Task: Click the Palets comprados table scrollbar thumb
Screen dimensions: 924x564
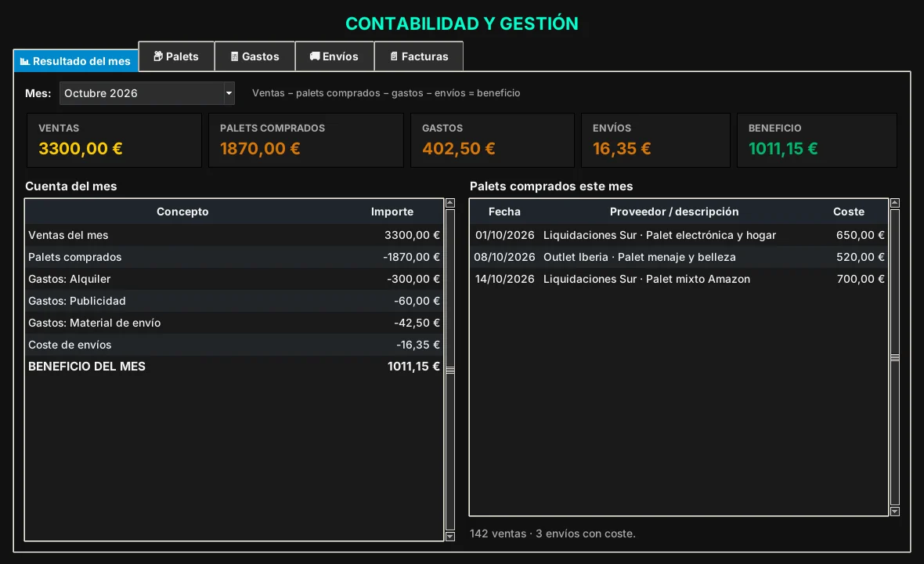Action: (x=894, y=358)
